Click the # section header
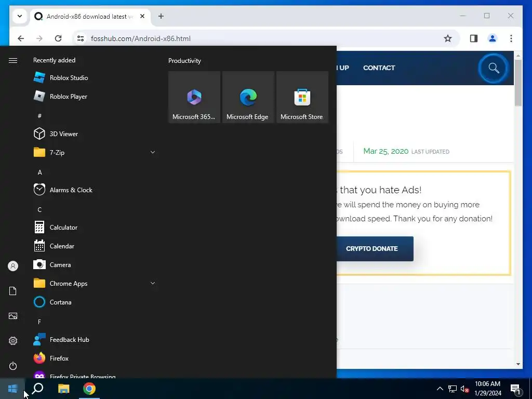The height and width of the screenshot is (399, 532). coord(39,116)
